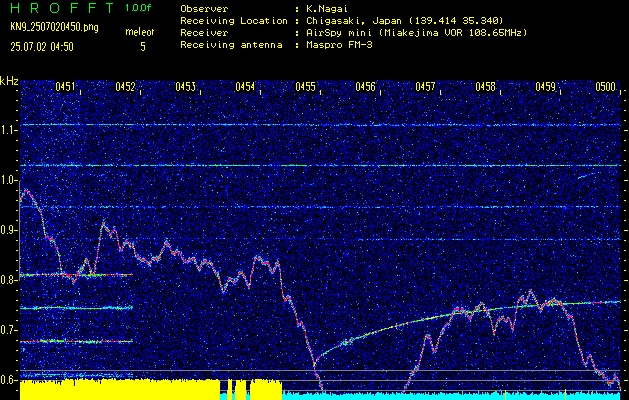Click the 0.9 frequency axis label
The width and height of the screenshot is (629, 400).
pyautogui.click(x=8, y=230)
